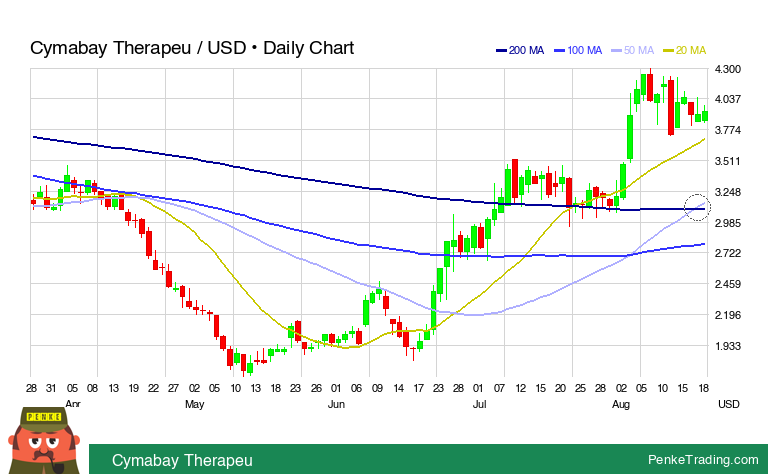The height and width of the screenshot is (474, 768).
Task: Click the date label 31 on axis
Action: tap(51, 388)
